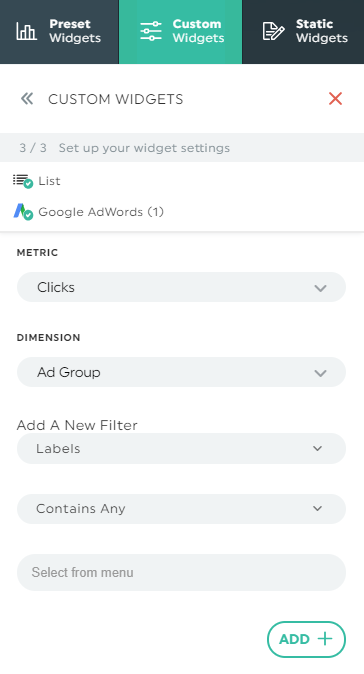Screen dimensions: 364x674
Task: Click the List widget type icon
Action: click(22, 181)
